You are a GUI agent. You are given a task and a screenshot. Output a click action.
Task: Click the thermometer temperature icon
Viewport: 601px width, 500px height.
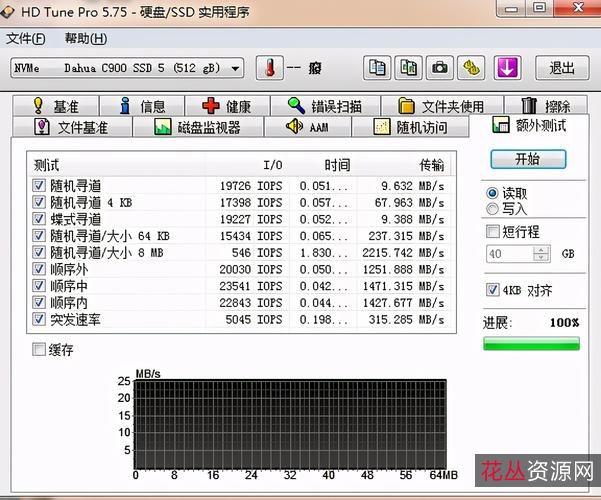[x=270, y=68]
